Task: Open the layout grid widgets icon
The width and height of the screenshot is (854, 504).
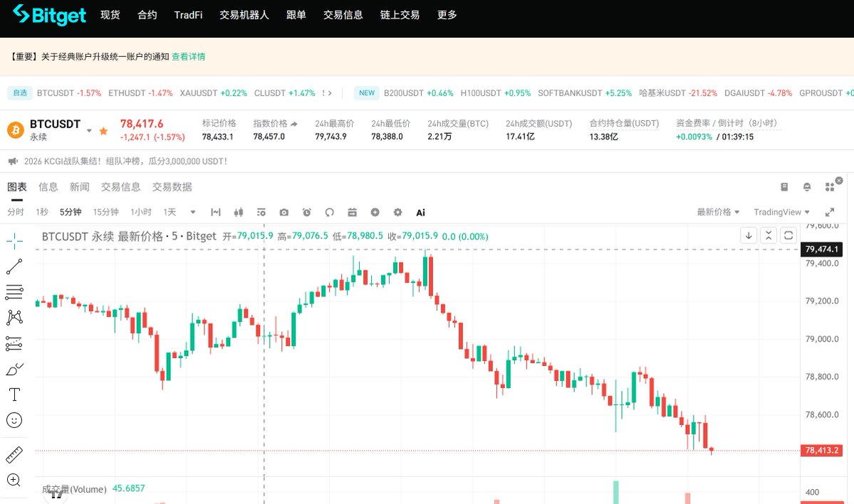Action: coord(830,187)
